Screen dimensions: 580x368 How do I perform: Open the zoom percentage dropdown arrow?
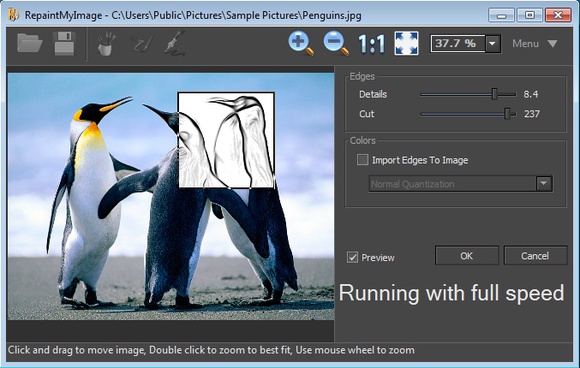click(492, 44)
